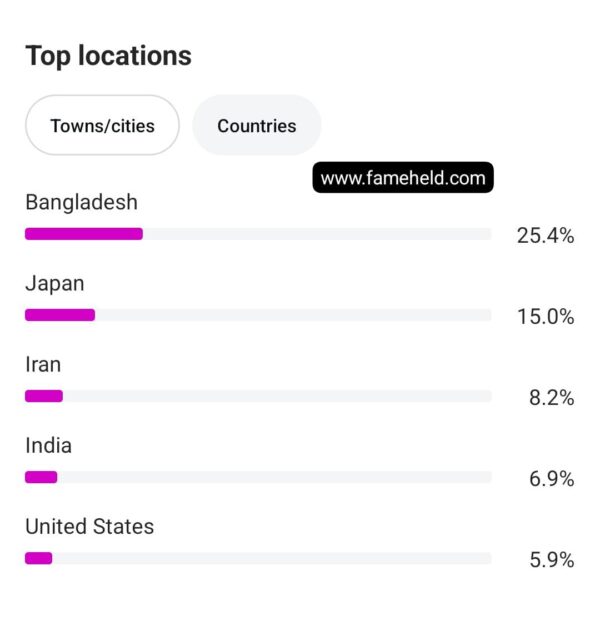Click the Iran magenta progress bar
The image size is (600, 626).
44,396
